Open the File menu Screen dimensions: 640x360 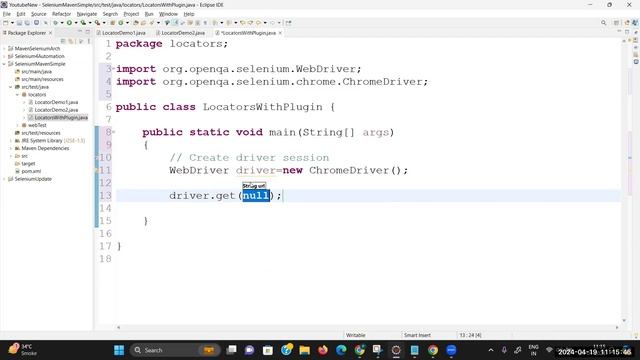pyautogui.click(x=7, y=14)
